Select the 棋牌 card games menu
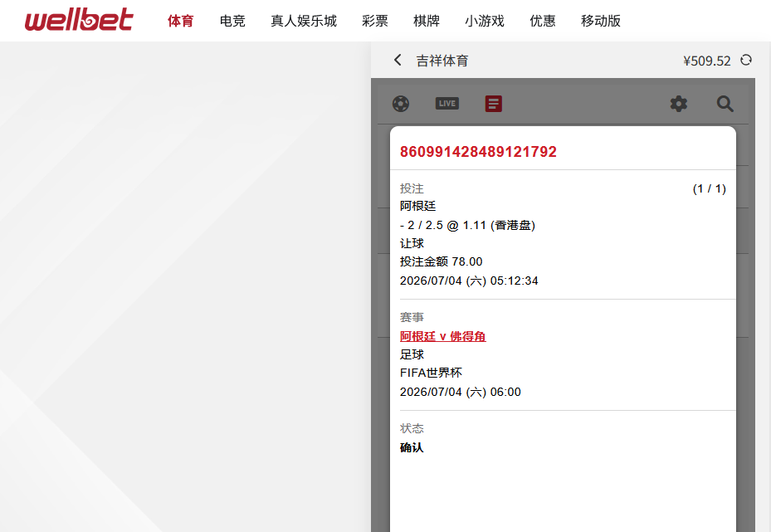Image resolution: width=771 pixels, height=532 pixels. (427, 21)
